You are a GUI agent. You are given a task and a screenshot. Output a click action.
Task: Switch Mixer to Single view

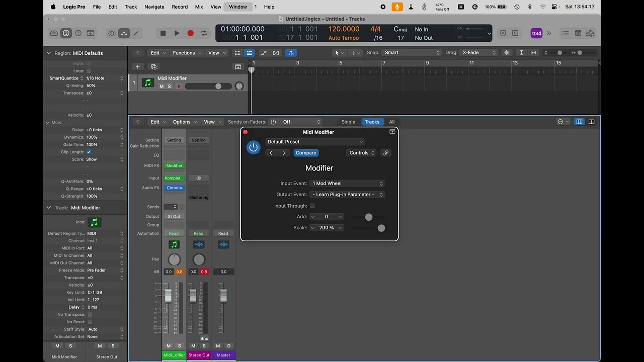click(348, 122)
